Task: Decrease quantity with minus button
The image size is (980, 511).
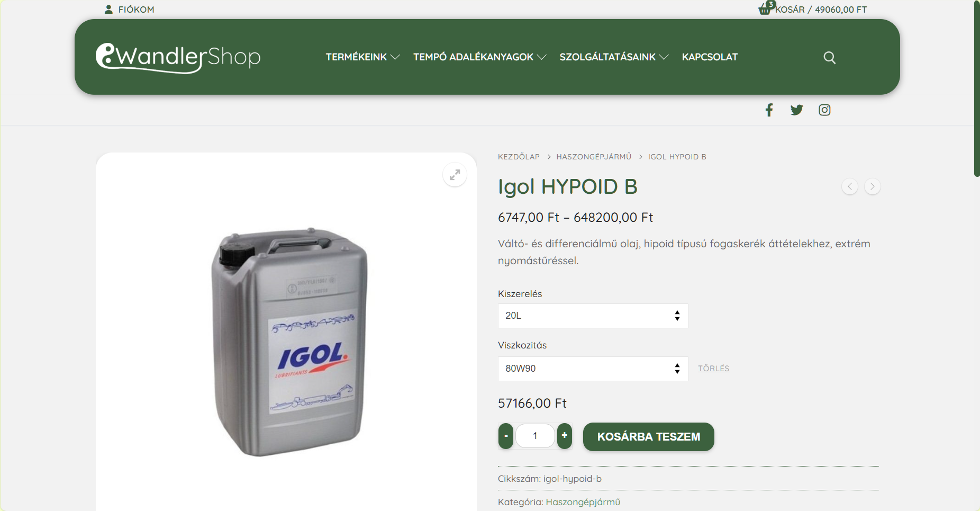Action: (x=506, y=436)
